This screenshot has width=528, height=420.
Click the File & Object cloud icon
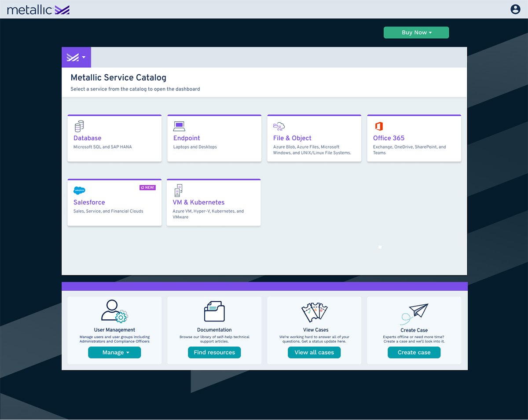point(279,126)
